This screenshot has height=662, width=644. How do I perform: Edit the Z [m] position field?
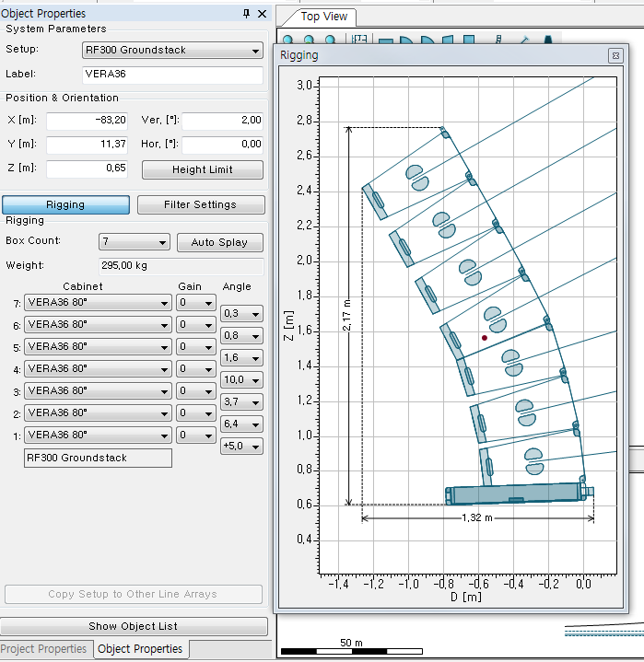click(x=87, y=168)
